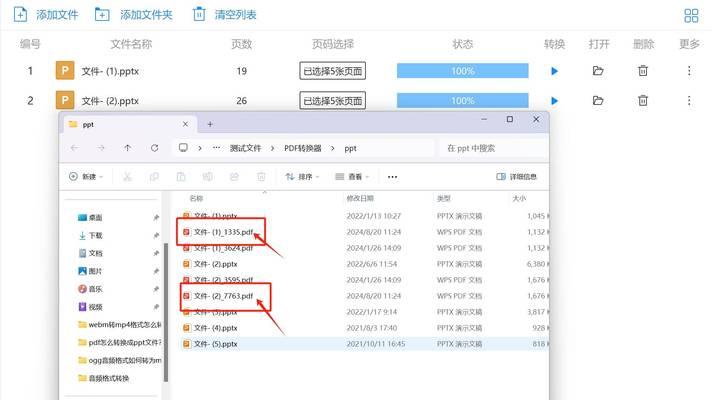
Task: Click the search box 在 ppt 中搜索
Action: tap(493, 148)
